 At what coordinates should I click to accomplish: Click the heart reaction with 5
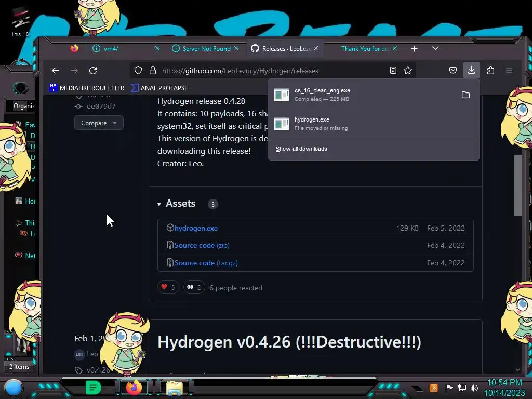coord(168,287)
